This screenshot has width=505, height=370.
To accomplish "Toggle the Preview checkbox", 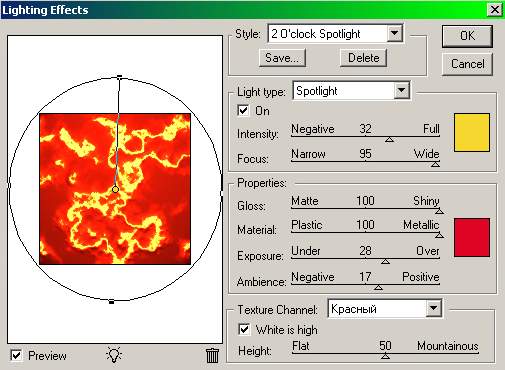I will 17,355.
